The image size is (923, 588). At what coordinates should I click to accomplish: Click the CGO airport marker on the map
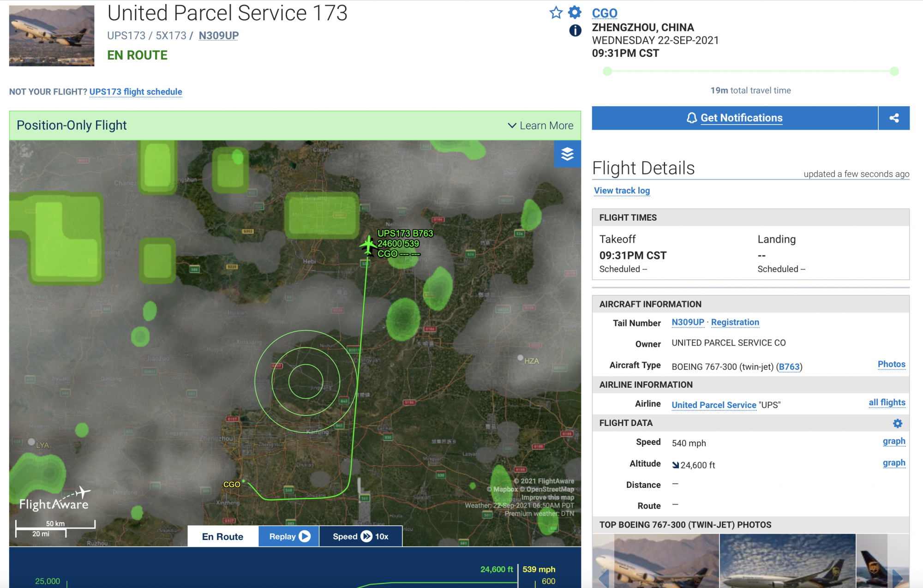(x=244, y=481)
